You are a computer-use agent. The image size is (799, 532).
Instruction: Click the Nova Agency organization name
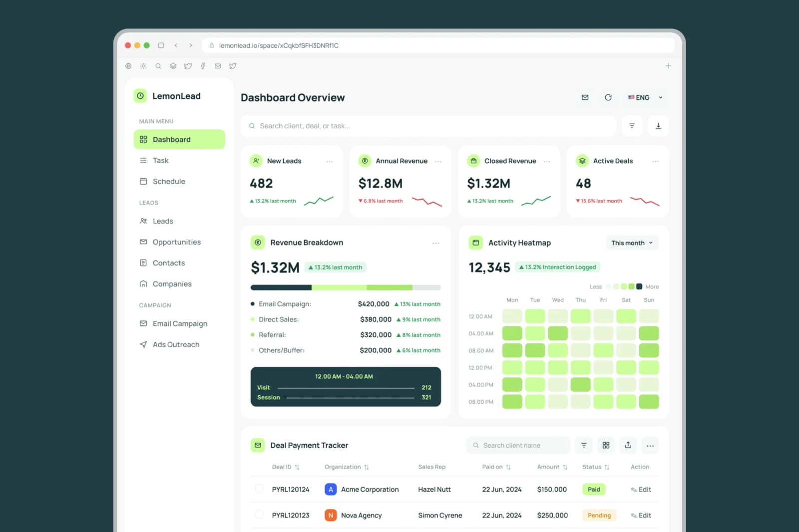(x=361, y=516)
